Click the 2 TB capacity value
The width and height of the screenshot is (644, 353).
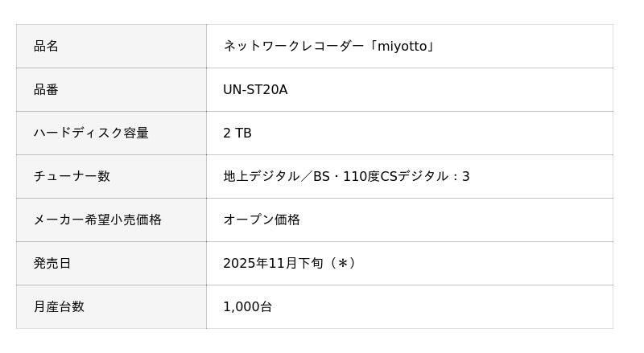coord(237,133)
